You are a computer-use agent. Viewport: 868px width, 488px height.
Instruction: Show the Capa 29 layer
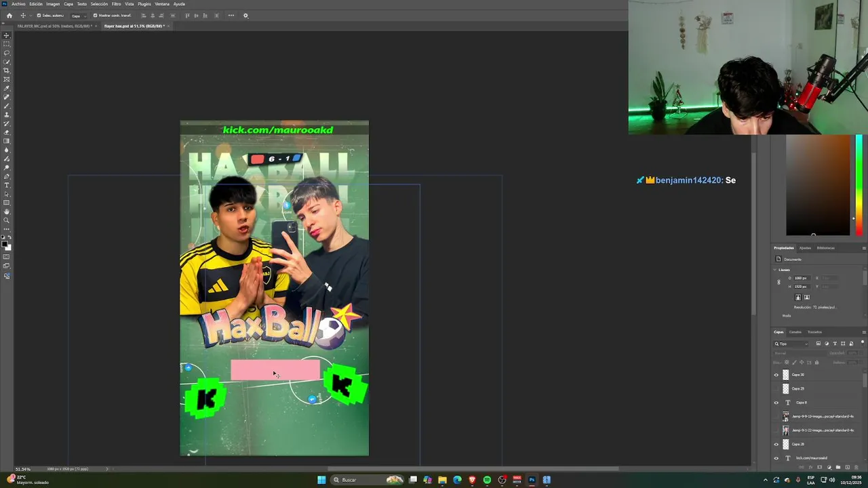coord(776,389)
